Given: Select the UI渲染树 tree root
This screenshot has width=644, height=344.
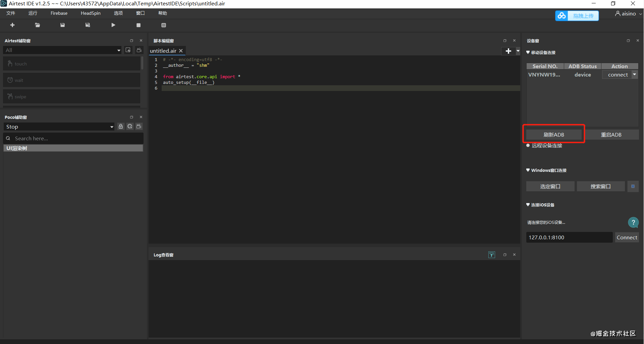Looking at the screenshot, I should pos(73,148).
